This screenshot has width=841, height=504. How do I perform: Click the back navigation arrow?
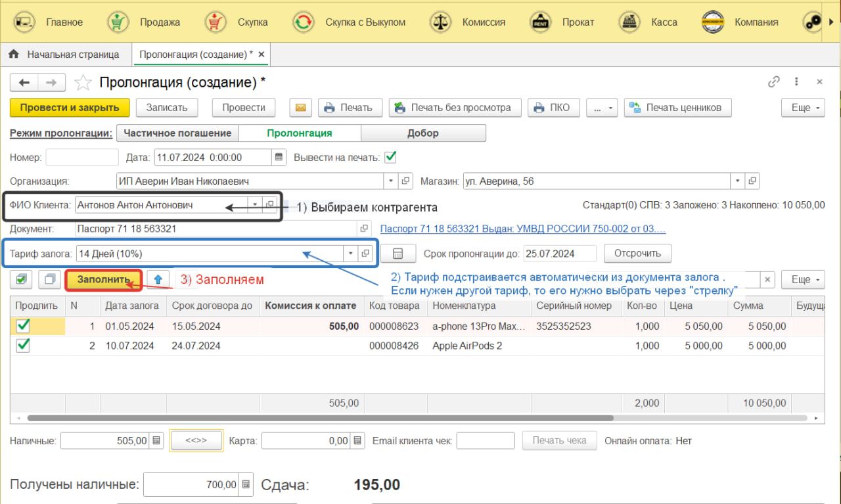tap(24, 82)
